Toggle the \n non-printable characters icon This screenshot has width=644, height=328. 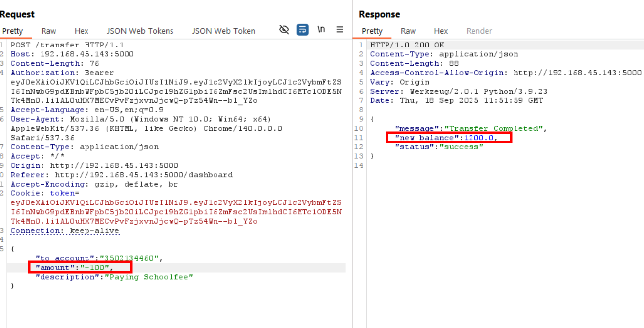[321, 30]
